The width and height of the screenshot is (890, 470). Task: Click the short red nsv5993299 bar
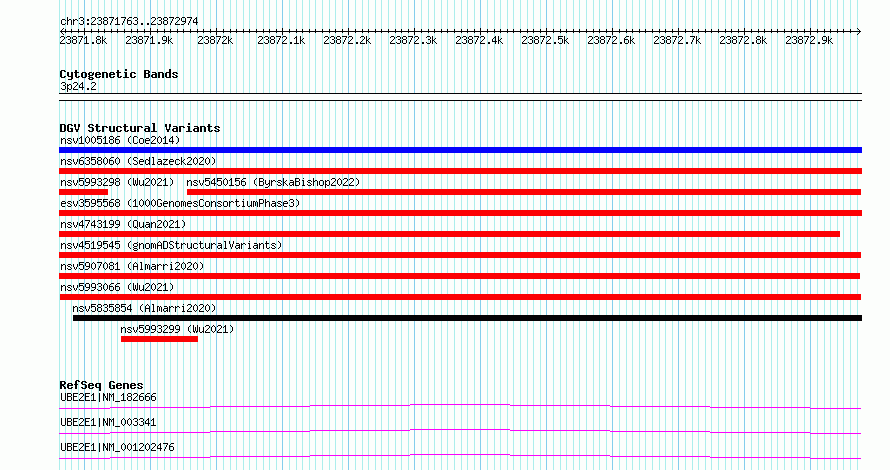point(159,339)
